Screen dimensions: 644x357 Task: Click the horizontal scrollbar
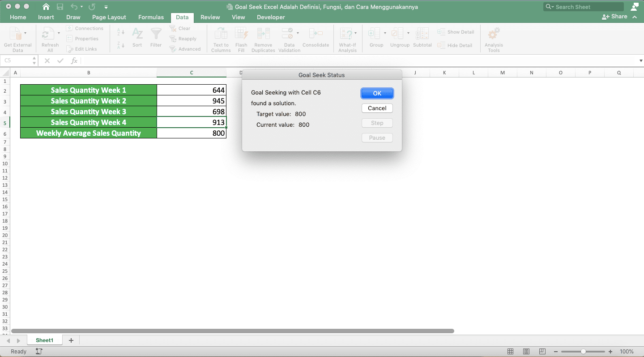pos(233,331)
